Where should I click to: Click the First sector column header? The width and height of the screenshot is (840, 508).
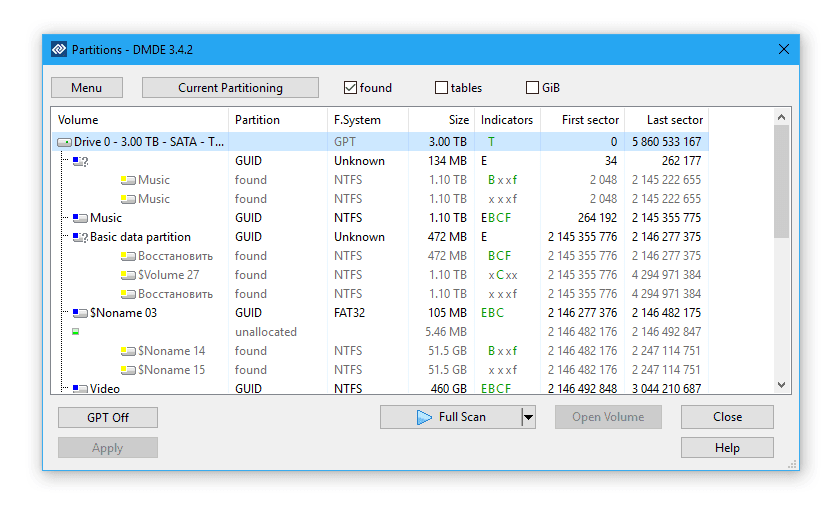tap(583, 120)
